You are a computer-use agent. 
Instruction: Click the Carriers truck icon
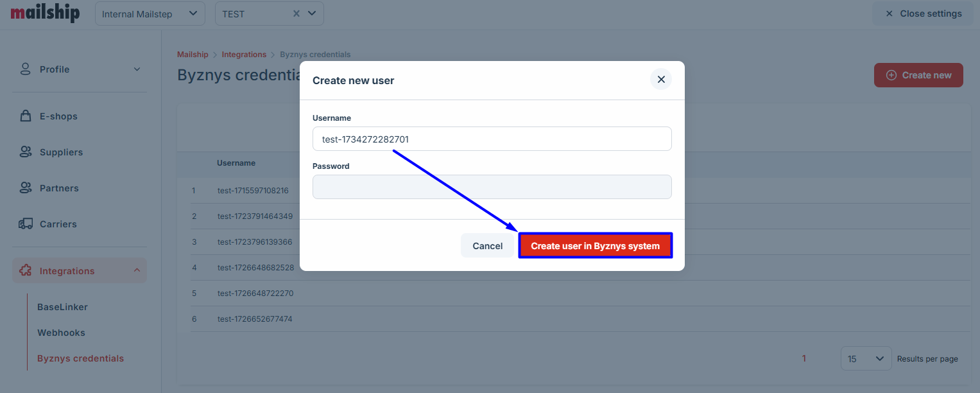click(26, 224)
